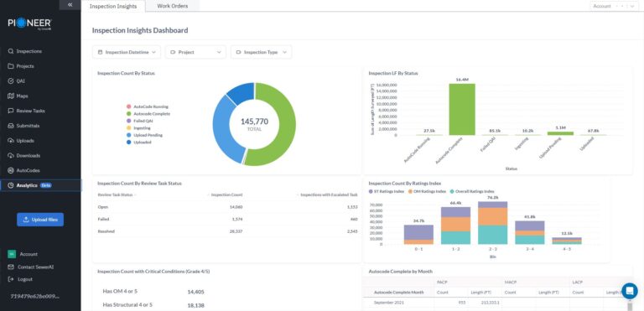Click the Projects folder icon

click(11, 66)
